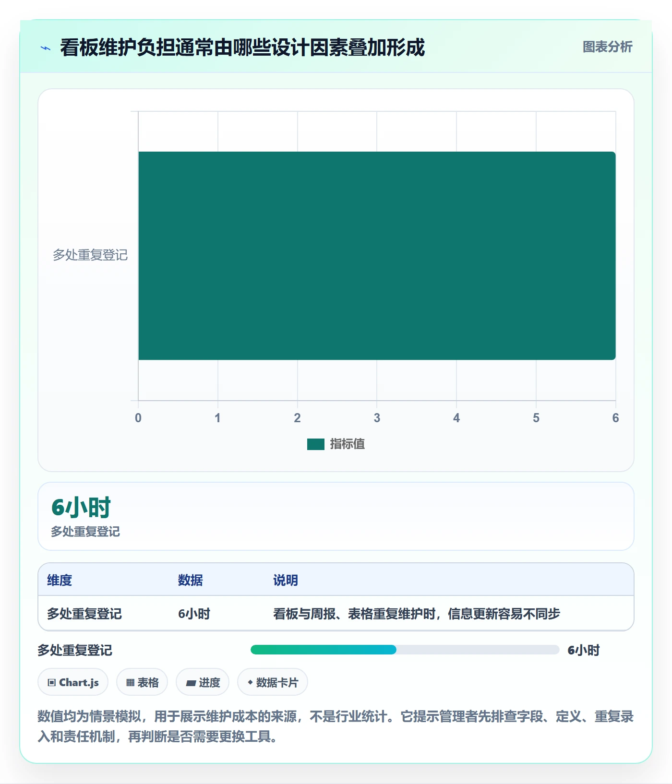The height and width of the screenshot is (784, 672).
Task: Click the 6小时 data card headline
Action: click(81, 508)
